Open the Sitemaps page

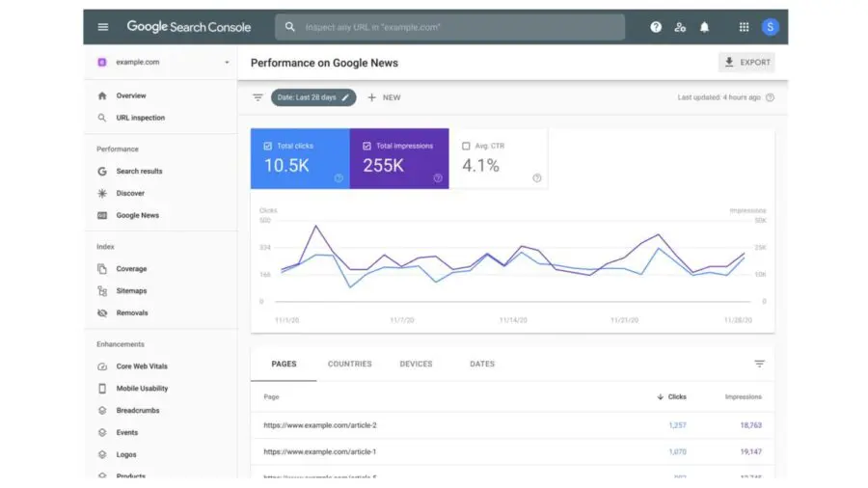coord(132,291)
